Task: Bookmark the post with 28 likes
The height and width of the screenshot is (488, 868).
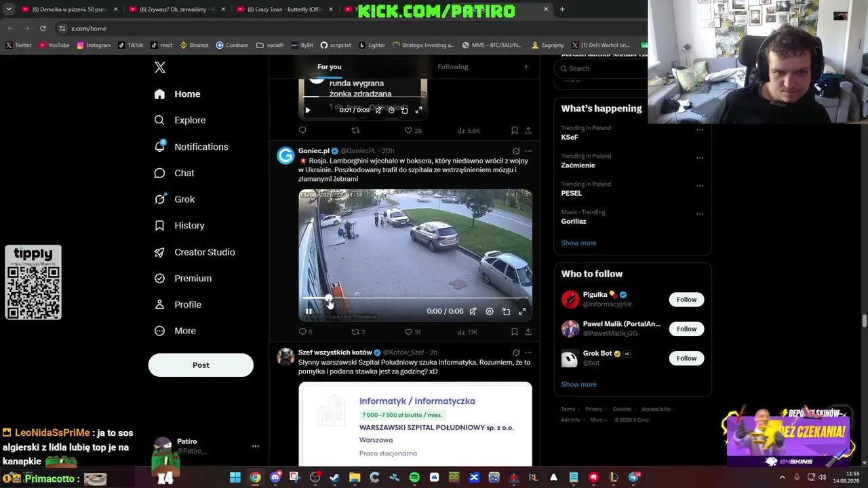Action: pyautogui.click(x=515, y=130)
